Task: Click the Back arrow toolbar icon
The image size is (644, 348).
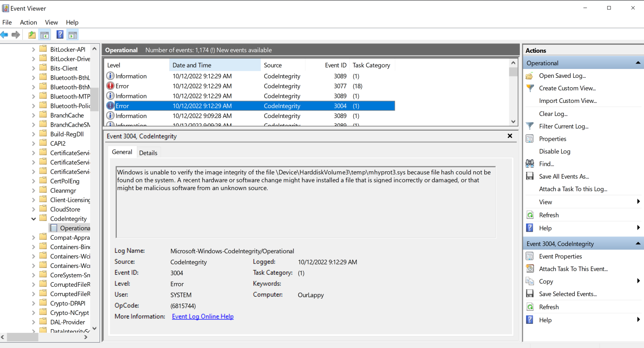Action: (x=4, y=35)
